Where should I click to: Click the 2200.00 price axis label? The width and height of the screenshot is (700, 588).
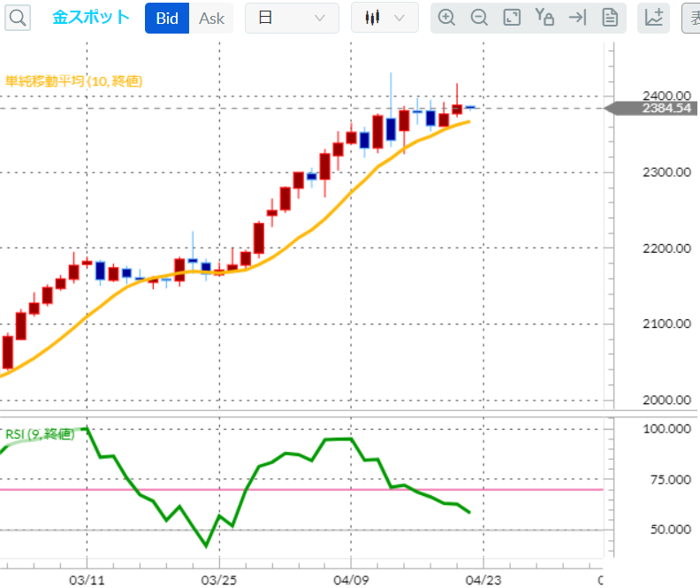pyautogui.click(x=666, y=248)
